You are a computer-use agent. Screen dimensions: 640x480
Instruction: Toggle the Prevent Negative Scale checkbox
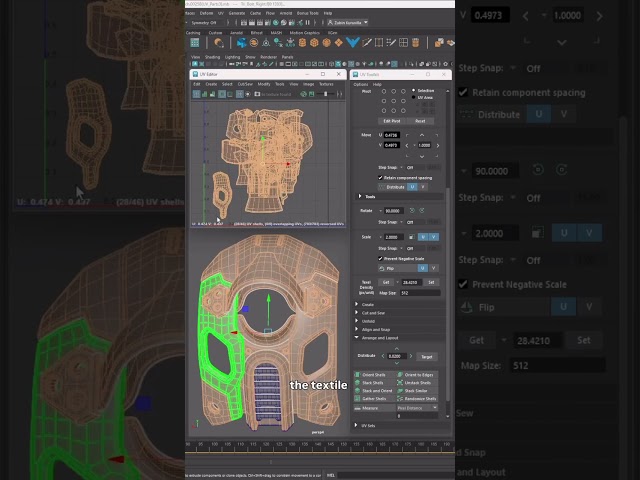(380, 258)
